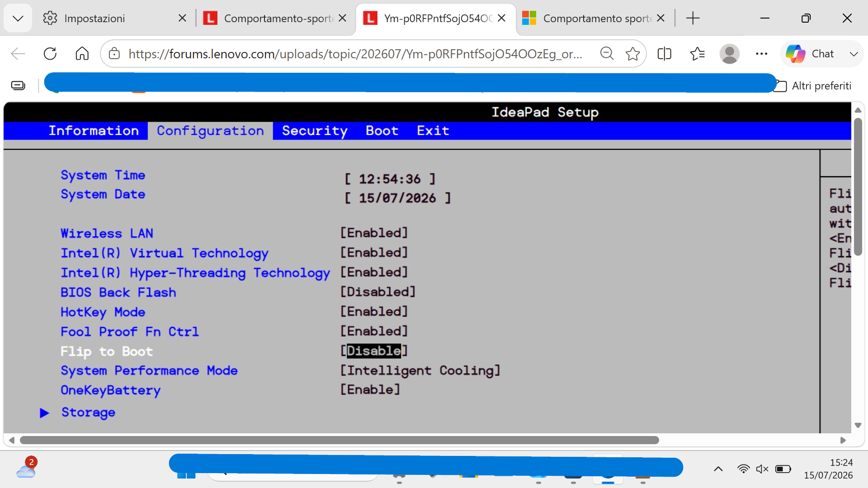The image size is (868, 488).
Task: Add this page to favorites star
Action: pyautogui.click(x=632, y=54)
